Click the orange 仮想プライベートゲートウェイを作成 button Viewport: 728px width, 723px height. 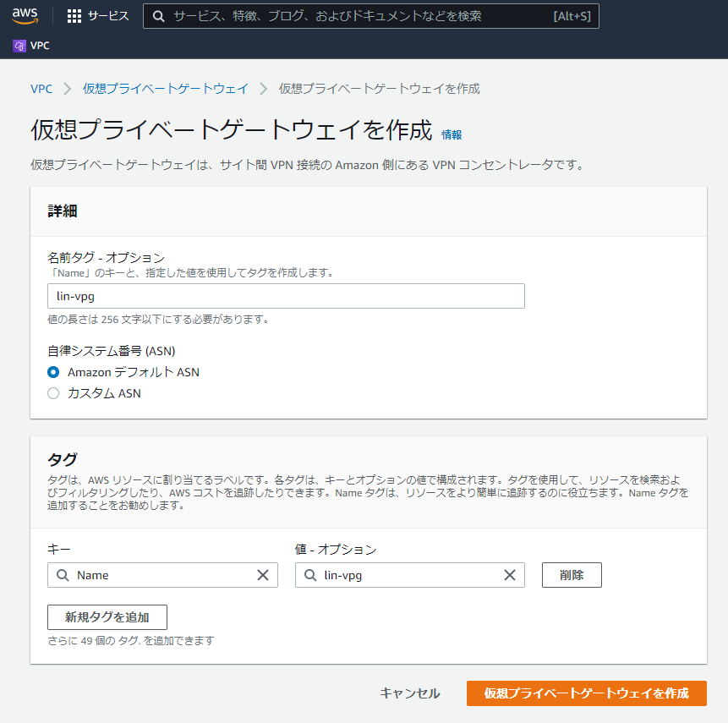click(x=586, y=693)
